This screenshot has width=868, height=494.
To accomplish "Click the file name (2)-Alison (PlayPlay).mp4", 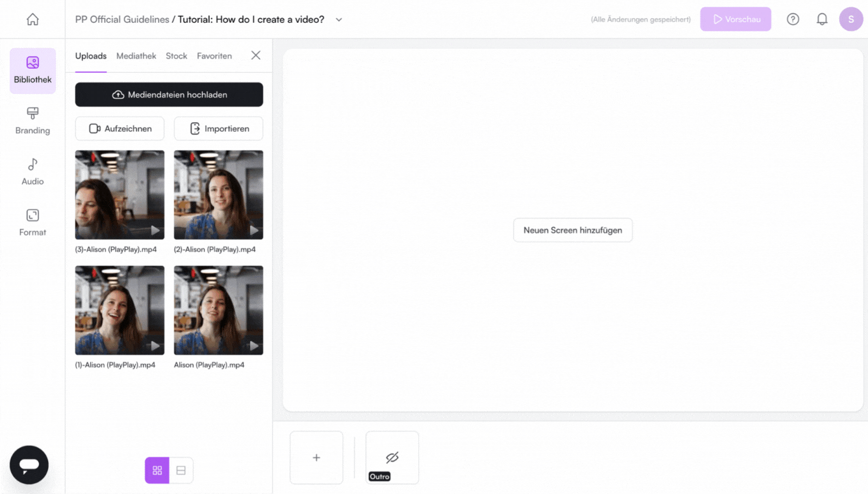I will [215, 249].
